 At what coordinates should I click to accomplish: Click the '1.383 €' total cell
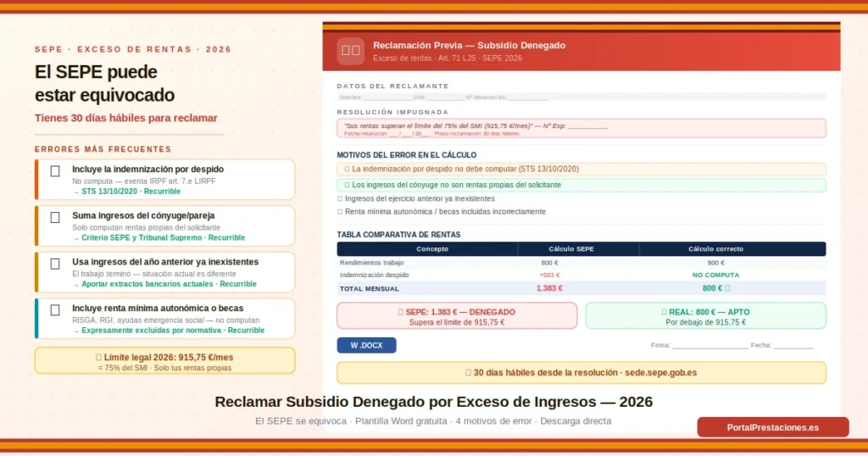point(549,288)
